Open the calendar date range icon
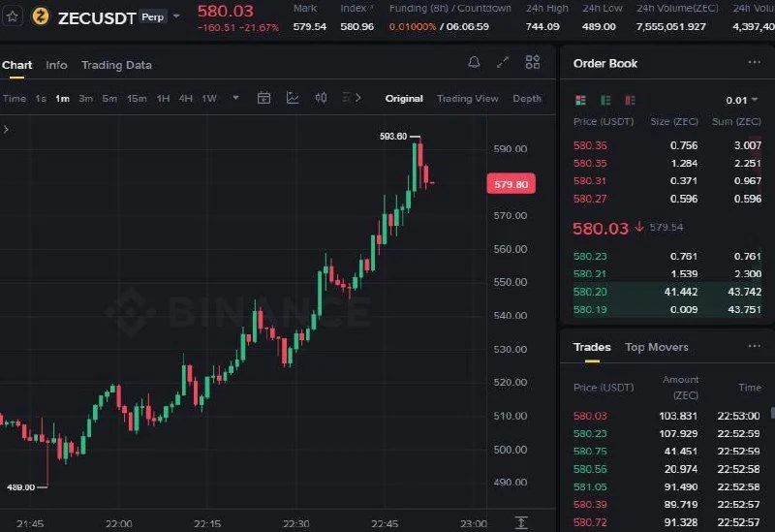This screenshot has width=775, height=532. click(263, 98)
